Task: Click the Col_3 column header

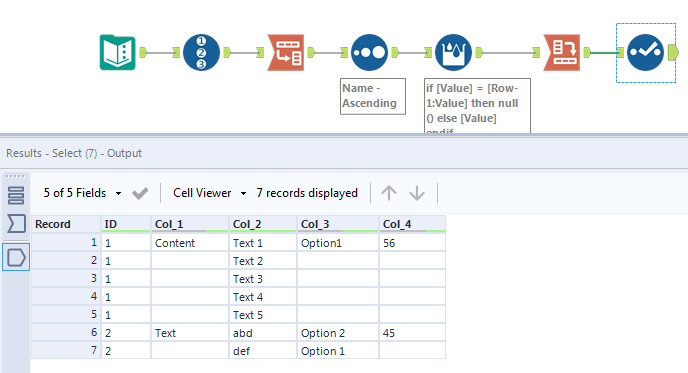Action: point(338,224)
